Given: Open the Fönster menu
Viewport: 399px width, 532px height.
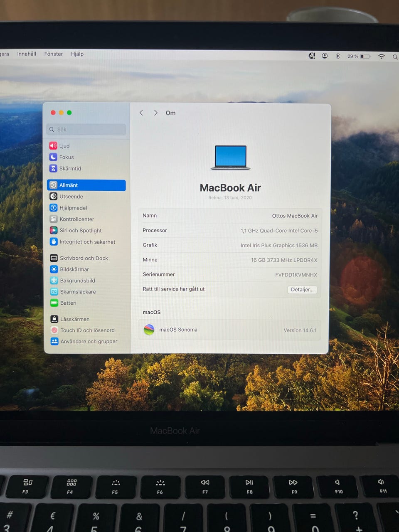Looking at the screenshot, I should pos(54,54).
